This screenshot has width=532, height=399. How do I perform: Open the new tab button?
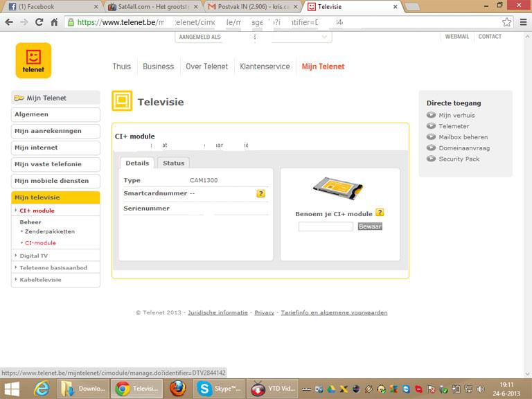(x=412, y=7)
